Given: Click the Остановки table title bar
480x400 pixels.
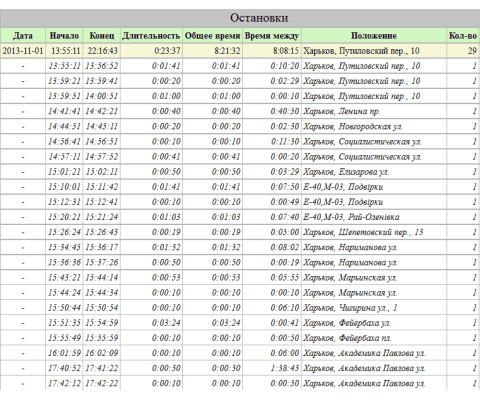Looking at the screenshot, I should pos(240,18).
